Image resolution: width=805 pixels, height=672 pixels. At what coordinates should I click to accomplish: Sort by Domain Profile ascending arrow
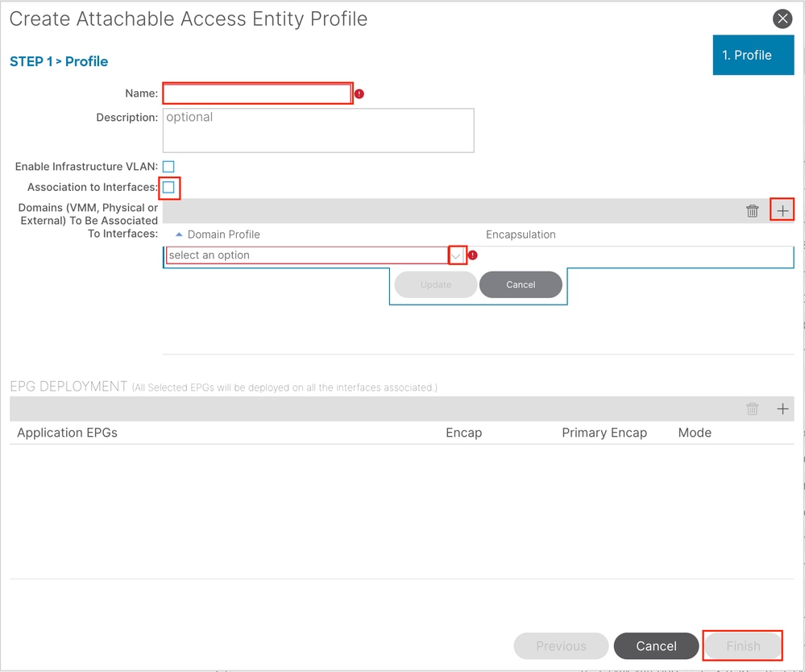pyautogui.click(x=179, y=234)
